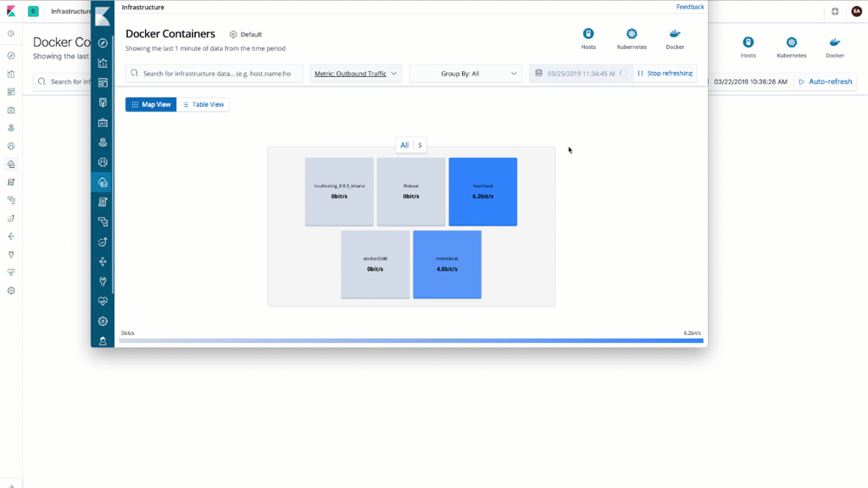Open Discover compass in the background window sidebar
The image size is (868, 488).
tap(11, 56)
